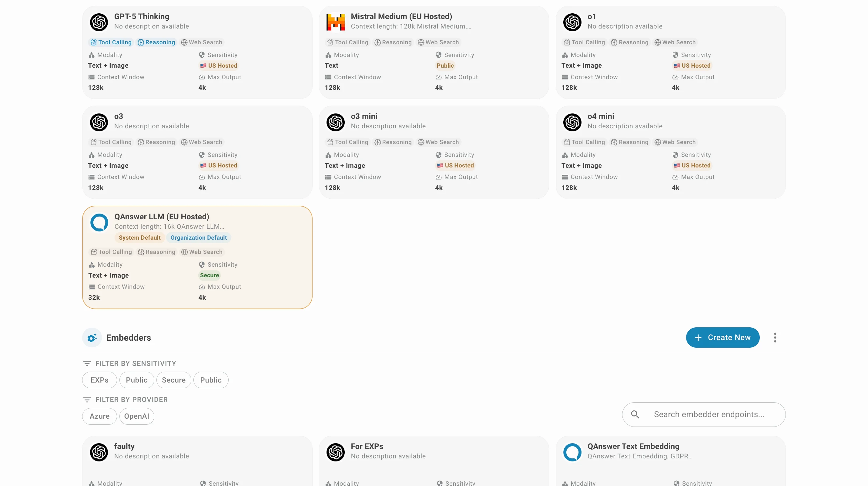Click the OpenAI logo on the faulty embedder card
868x486 pixels.
[x=99, y=452]
